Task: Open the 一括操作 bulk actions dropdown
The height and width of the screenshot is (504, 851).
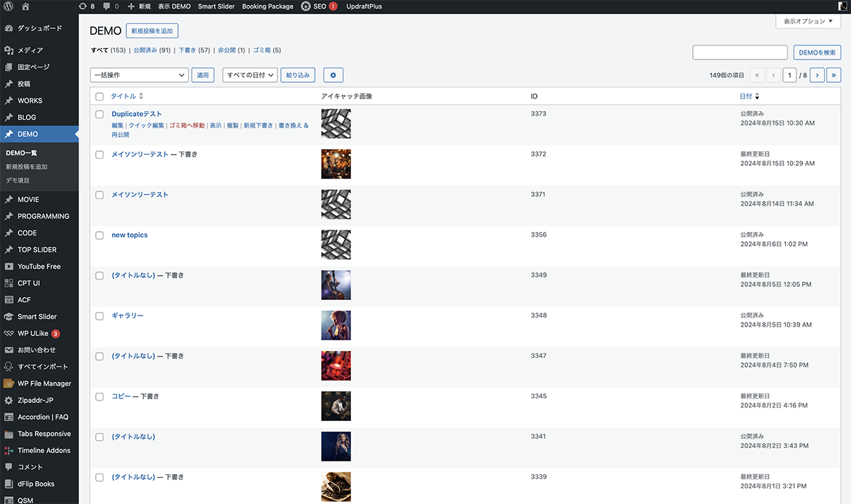Action: click(x=139, y=75)
